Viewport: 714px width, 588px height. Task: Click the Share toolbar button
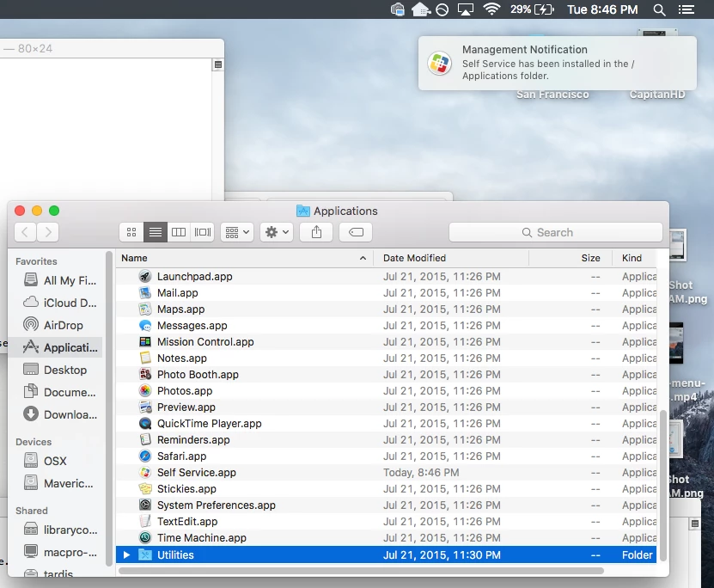316,232
